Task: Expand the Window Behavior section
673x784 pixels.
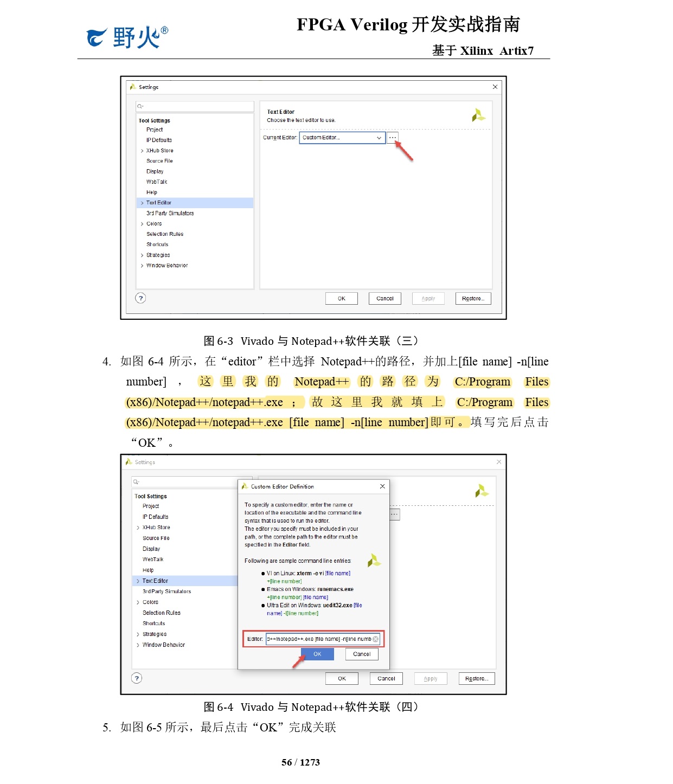Action: (x=142, y=265)
